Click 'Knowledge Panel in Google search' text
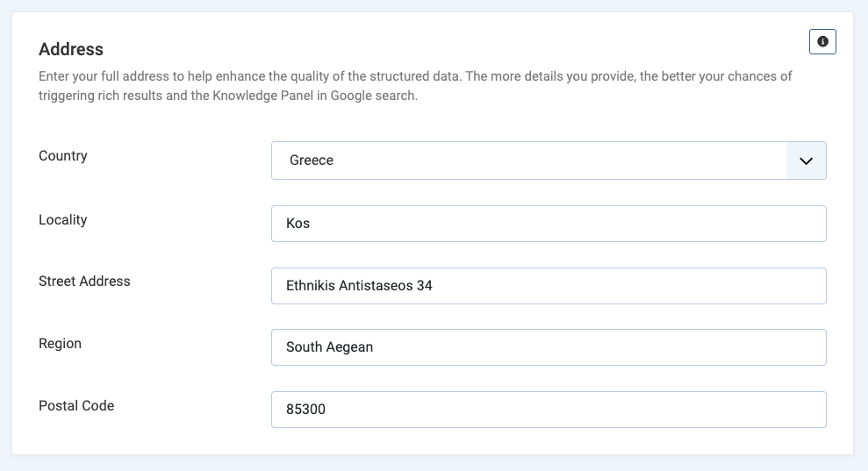The width and height of the screenshot is (868, 471). coord(314,96)
